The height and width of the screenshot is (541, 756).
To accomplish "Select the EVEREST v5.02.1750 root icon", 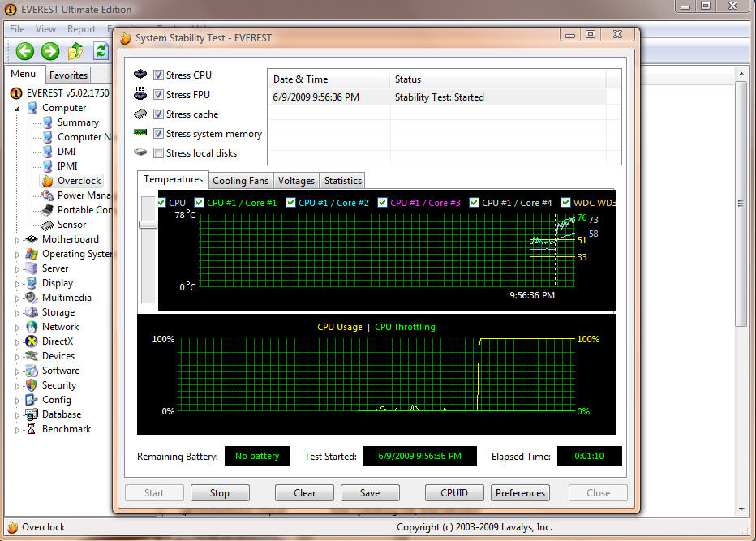I will [16, 93].
